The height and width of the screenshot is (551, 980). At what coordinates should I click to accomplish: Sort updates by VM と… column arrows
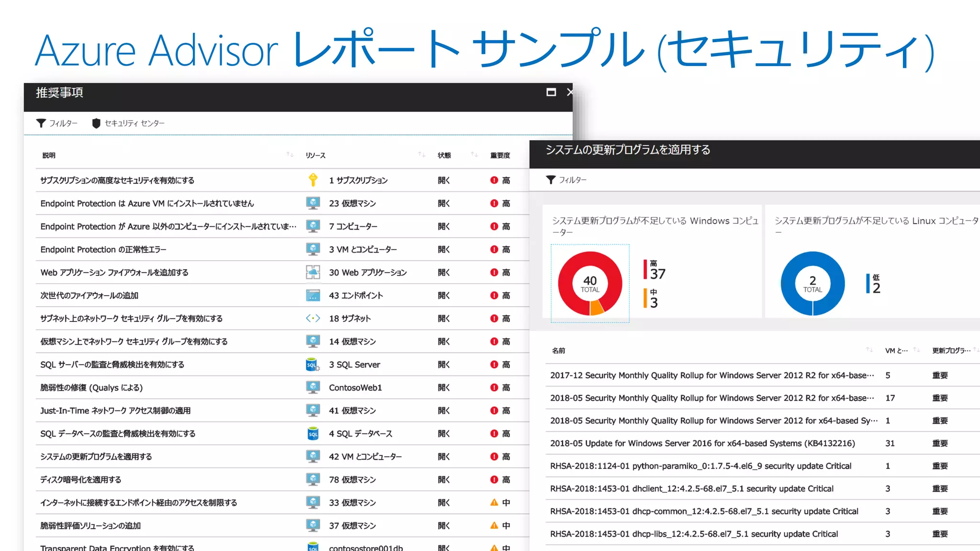(x=916, y=350)
